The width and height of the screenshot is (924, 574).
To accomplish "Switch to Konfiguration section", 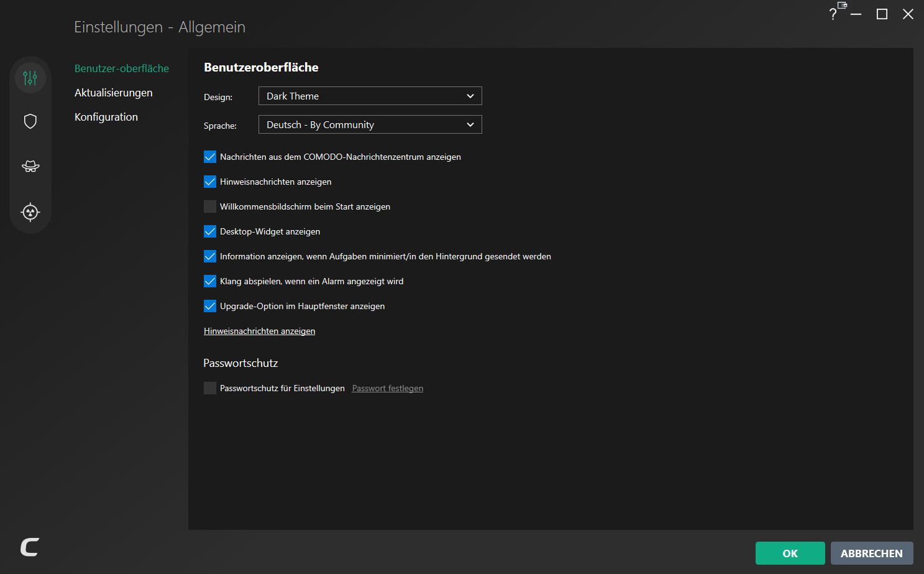I will click(106, 117).
